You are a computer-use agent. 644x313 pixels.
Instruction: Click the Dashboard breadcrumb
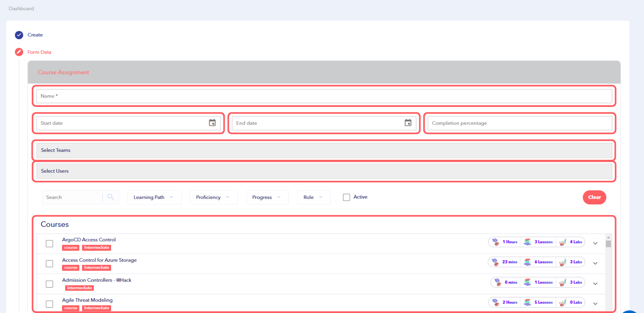pyautogui.click(x=21, y=8)
